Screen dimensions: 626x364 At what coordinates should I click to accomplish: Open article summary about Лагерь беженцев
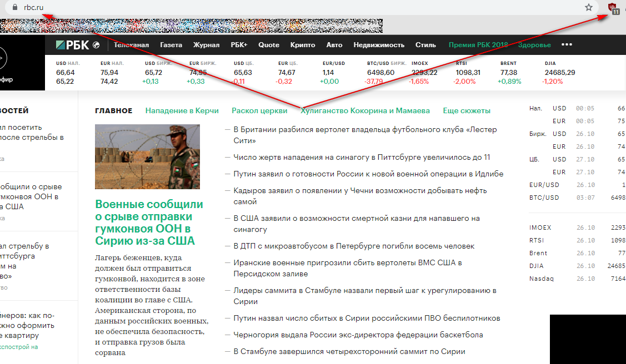point(152,305)
